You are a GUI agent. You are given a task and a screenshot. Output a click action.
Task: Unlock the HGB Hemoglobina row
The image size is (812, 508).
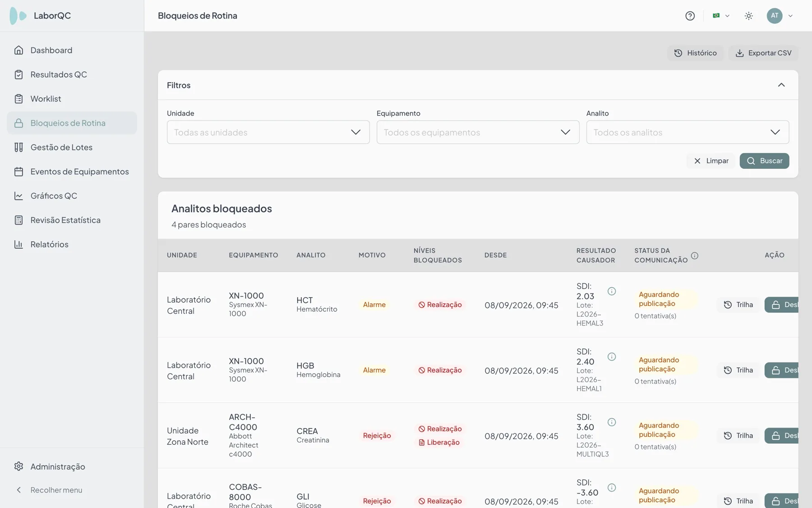pos(782,370)
